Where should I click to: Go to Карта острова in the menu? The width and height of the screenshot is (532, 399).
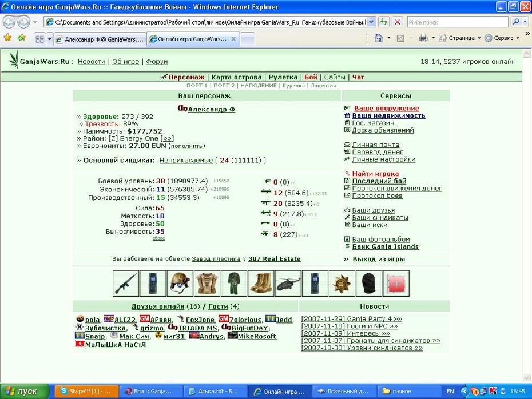236,77
